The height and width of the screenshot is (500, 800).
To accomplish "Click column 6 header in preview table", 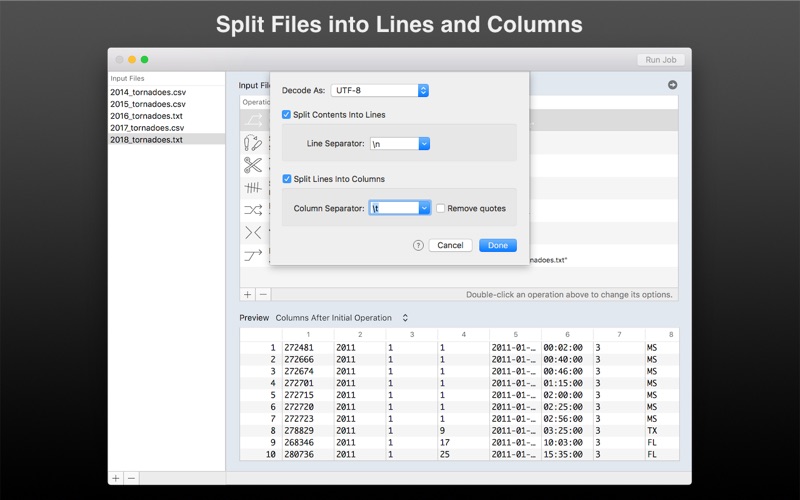I will pos(567,335).
